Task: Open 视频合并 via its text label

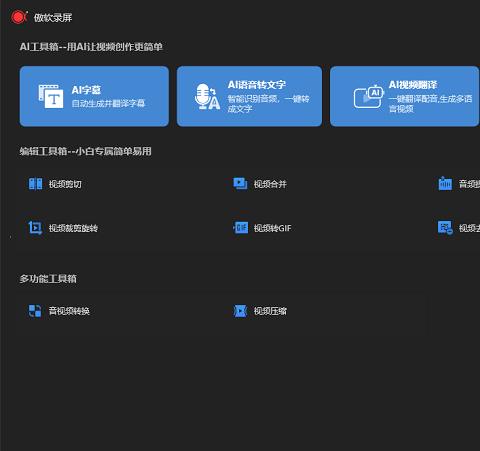Action: tap(270, 184)
